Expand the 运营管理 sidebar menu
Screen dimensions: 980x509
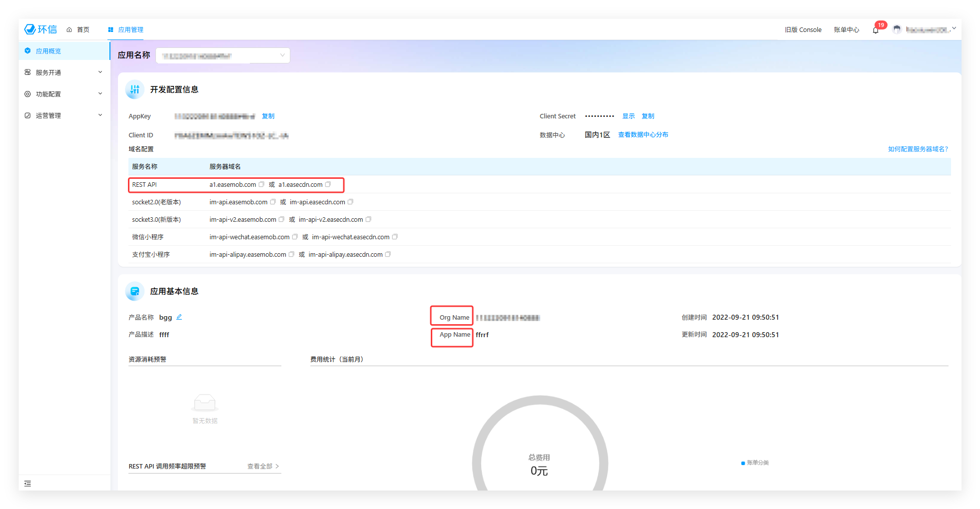[x=63, y=115]
